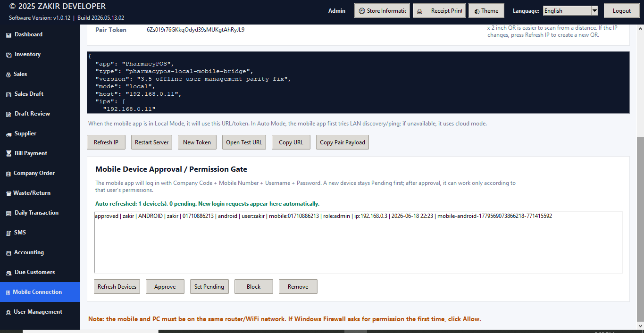Click the Refresh IP button
The height and width of the screenshot is (333, 644).
pos(106,142)
